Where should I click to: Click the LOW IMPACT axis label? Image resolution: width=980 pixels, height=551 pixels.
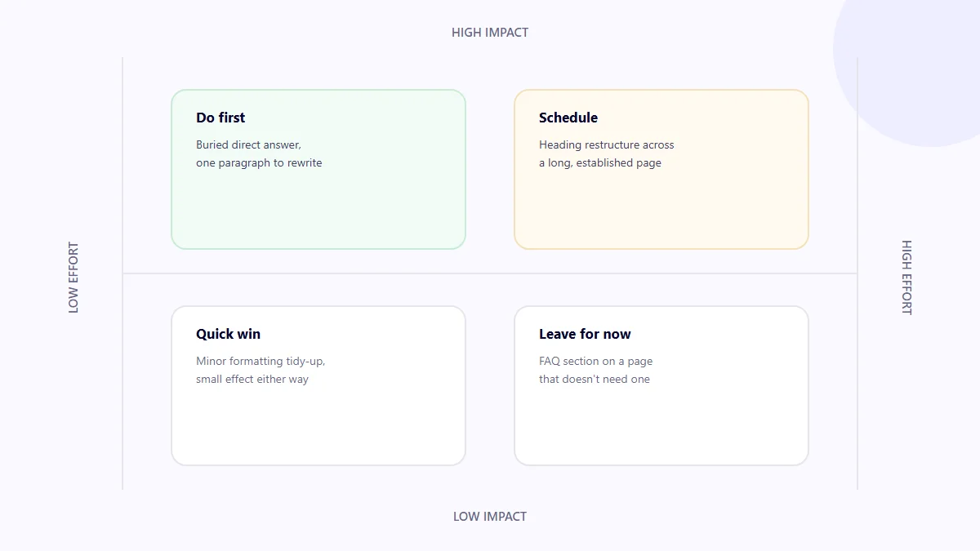(x=490, y=517)
